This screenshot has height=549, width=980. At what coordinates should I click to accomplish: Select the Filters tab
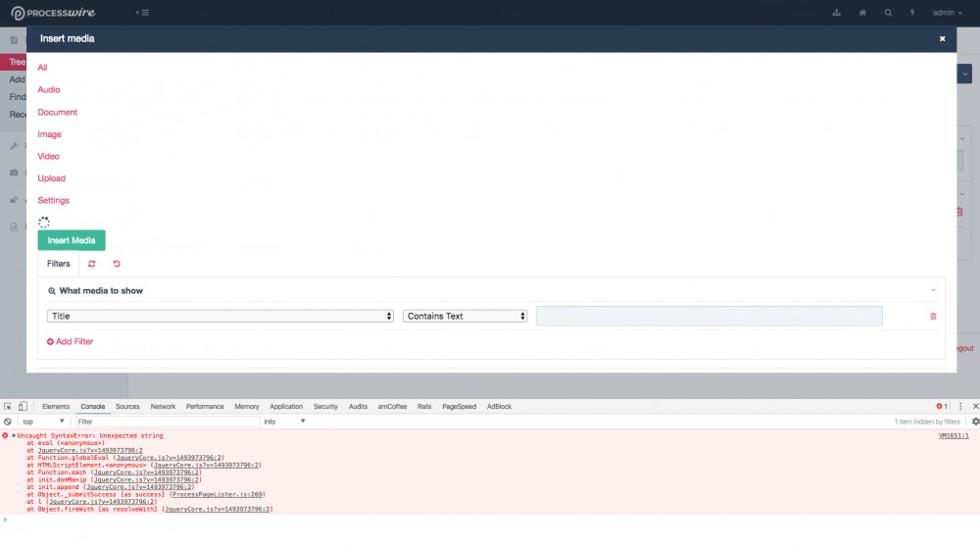(x=59, y=264)
